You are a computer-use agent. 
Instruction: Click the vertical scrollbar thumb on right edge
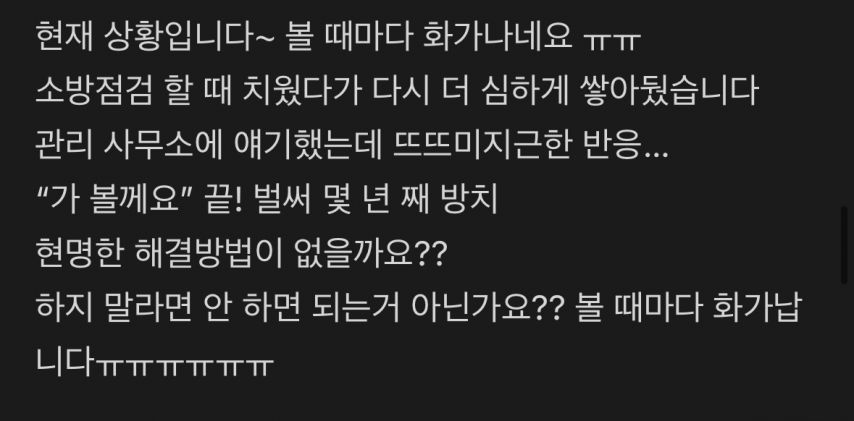(845, 245)
